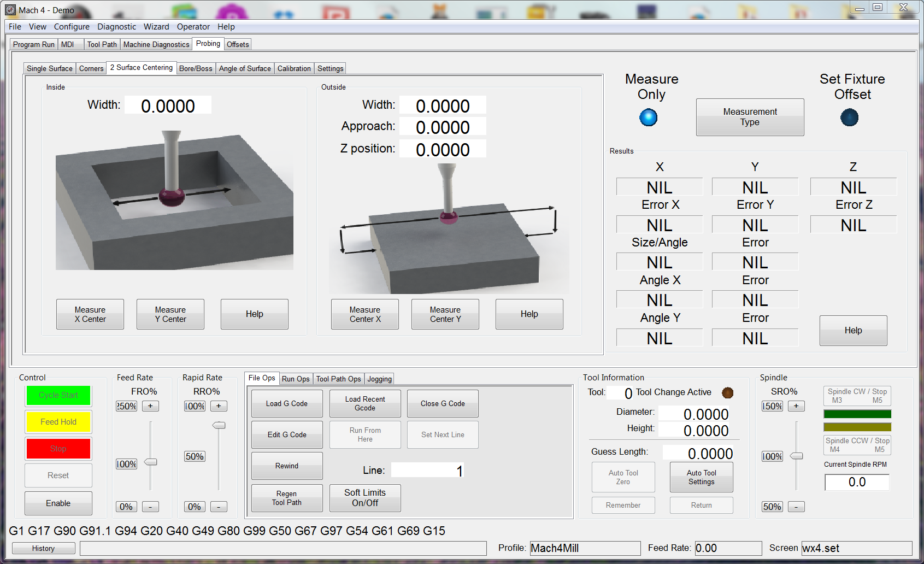Set spindle override to 150%
This screenshot has width=924, height=564.
pyautogui.click(x=772, y=406)
